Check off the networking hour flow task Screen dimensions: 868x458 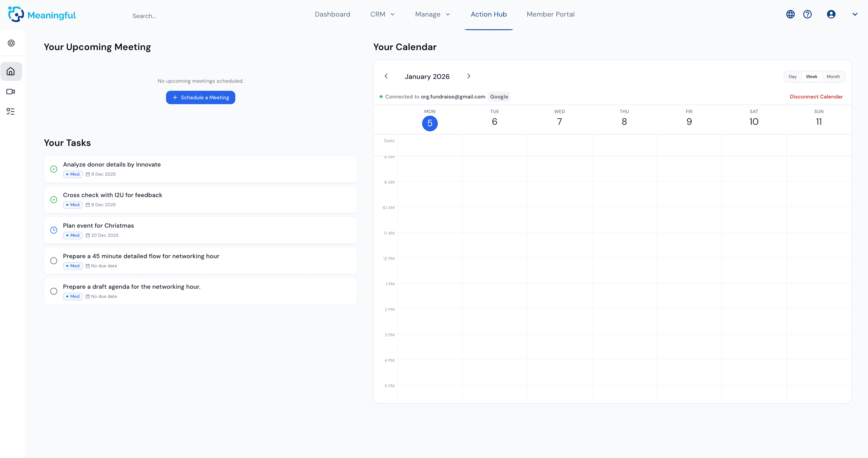[x=54, y=261]
